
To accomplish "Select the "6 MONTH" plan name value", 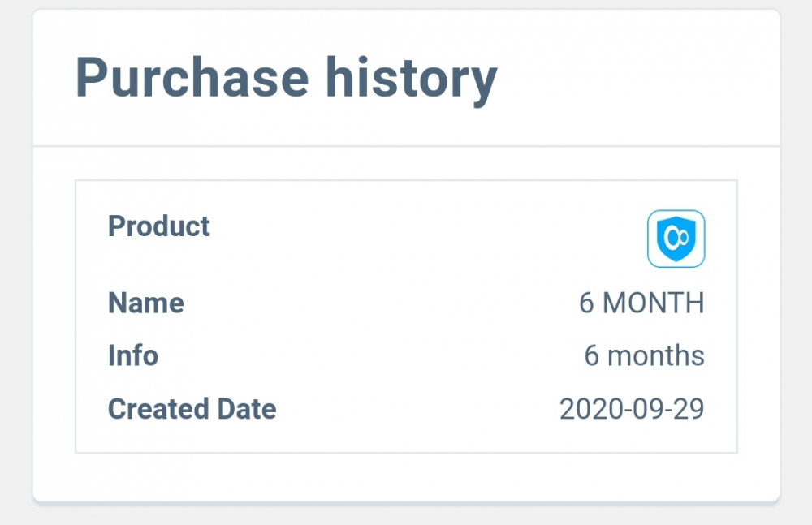I will coord(641,303).
